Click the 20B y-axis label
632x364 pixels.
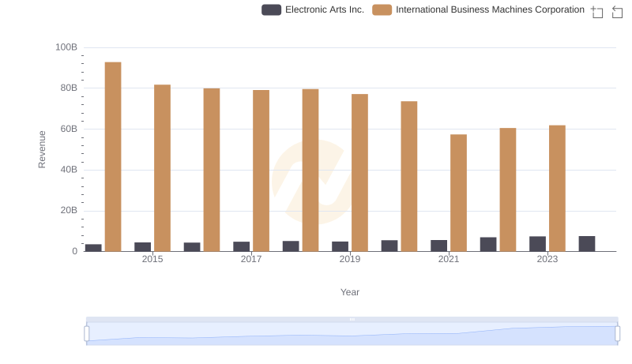(69, 210)
